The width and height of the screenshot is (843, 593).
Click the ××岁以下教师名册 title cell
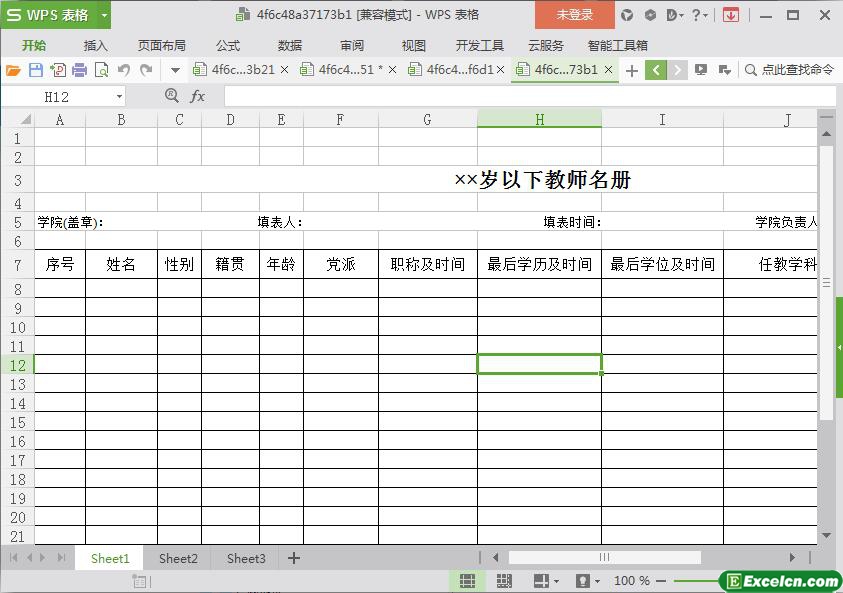(x=542, y=180)
